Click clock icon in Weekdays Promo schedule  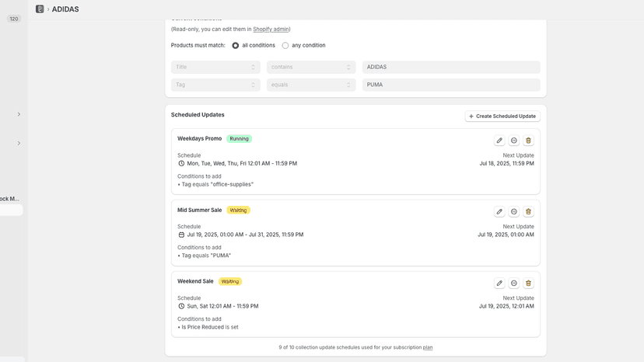(x=181, y=163)
